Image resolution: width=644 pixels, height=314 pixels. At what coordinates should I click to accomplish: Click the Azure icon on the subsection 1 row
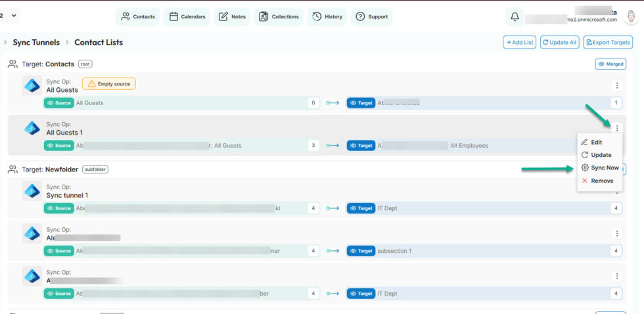pyautogui.click(x=32, y=234)
